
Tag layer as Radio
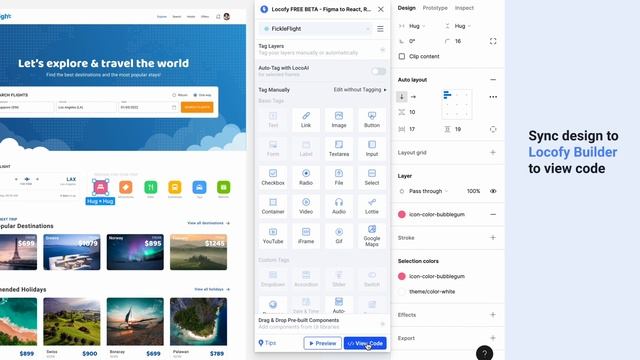306,178
